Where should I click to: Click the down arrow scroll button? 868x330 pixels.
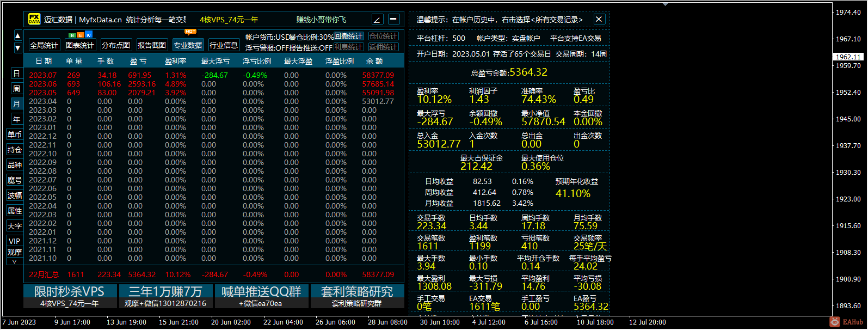pos(17,47)
